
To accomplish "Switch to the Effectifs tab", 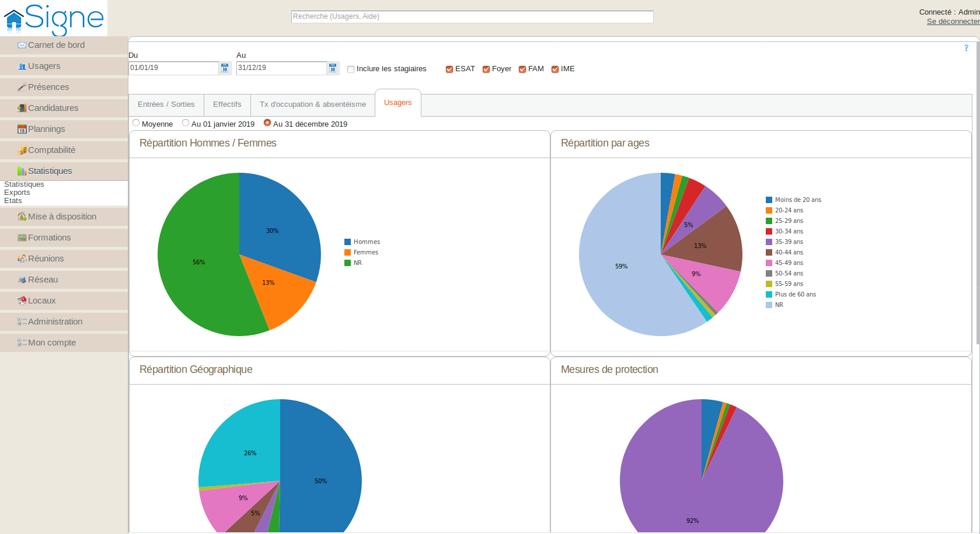I will tap(227, 104).
